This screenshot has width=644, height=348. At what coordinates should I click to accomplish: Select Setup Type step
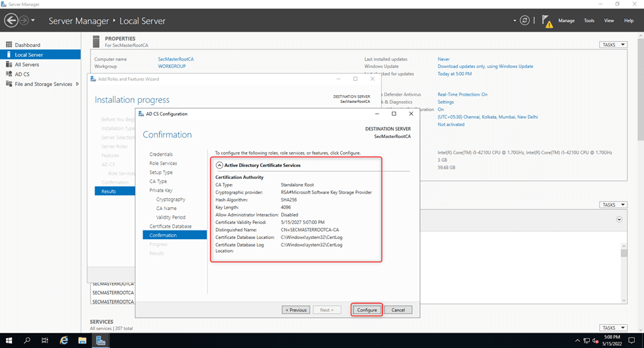click(161, 172)
